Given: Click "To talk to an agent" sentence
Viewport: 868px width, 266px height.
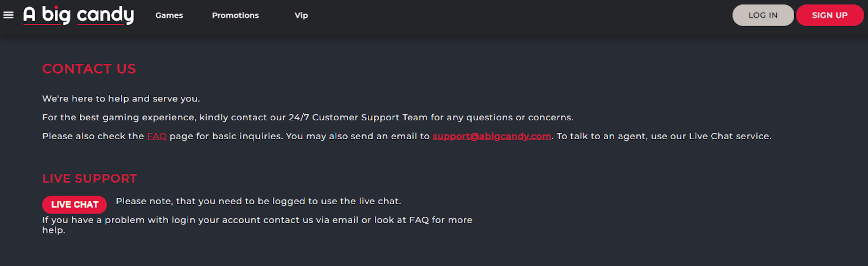Looking at the screenshot, I should click(664, 136).
